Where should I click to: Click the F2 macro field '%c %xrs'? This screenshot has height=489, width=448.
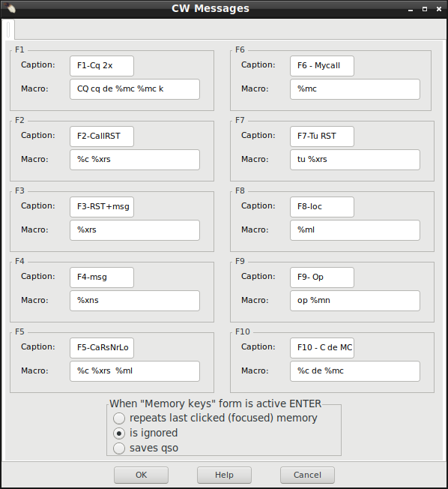135,160
